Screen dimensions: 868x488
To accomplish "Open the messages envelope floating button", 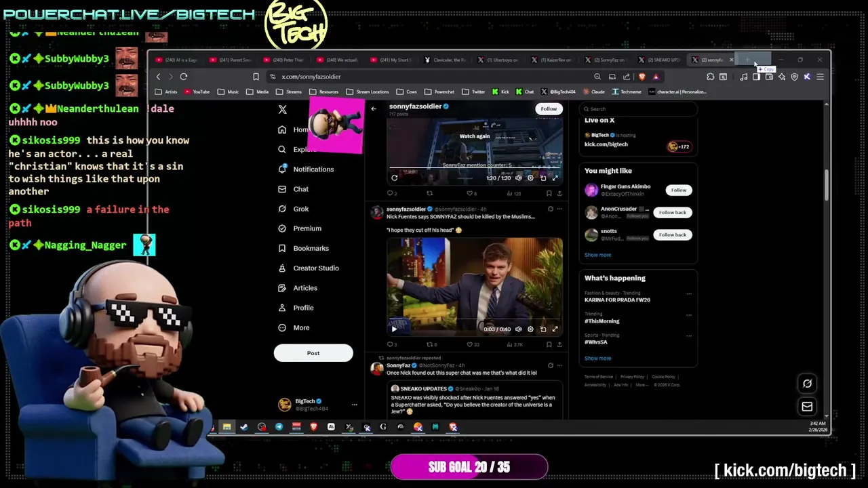I will click(x=807, y=407).
